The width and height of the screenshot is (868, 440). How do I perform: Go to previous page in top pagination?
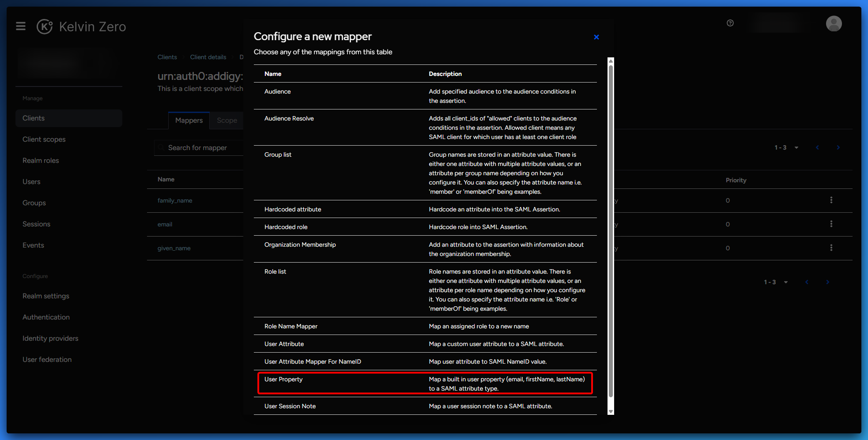click(x=817, y=147)
